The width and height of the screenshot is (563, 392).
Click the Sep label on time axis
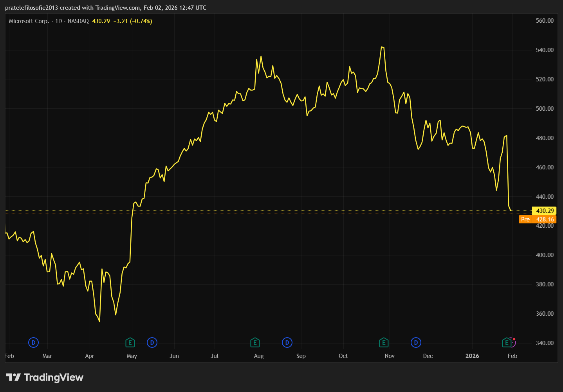click(x=301, y=356)
